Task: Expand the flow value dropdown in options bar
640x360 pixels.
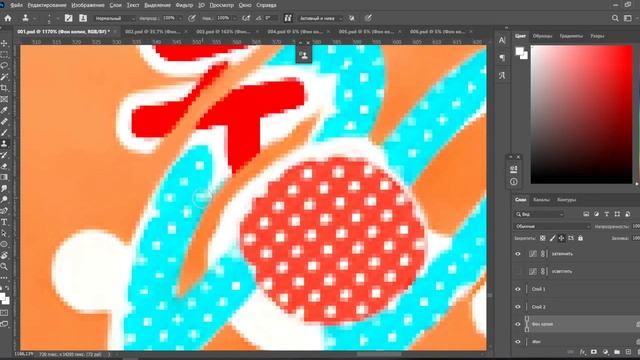Action: 234,18
